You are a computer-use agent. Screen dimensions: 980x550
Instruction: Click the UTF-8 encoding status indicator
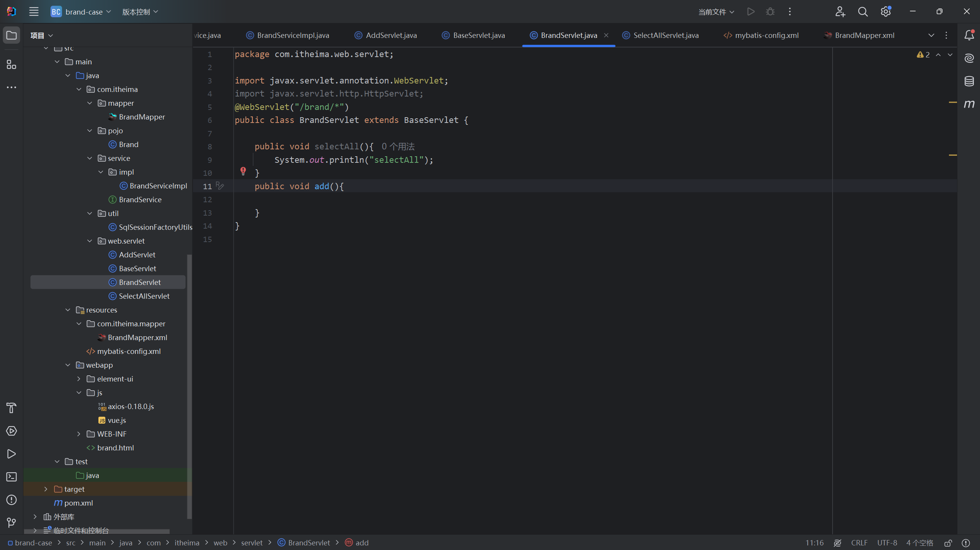coord(888,542)
